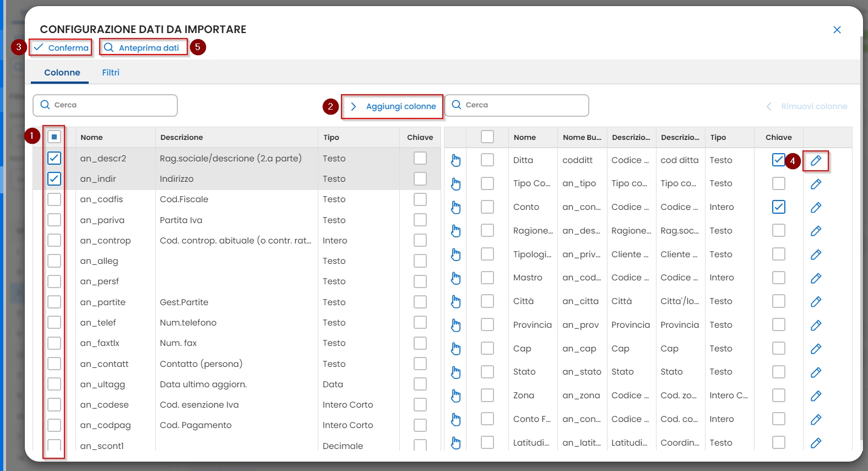Open the edit pencil for Zona row

click(x=816, y=396)
